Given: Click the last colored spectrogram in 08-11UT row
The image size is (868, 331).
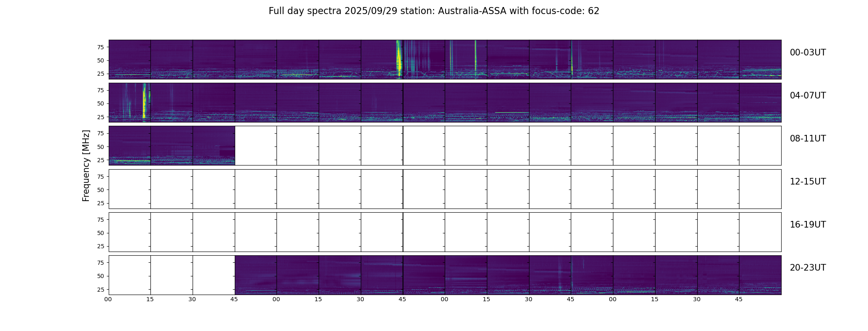Looking at the screenshot, I should (214, 146).
